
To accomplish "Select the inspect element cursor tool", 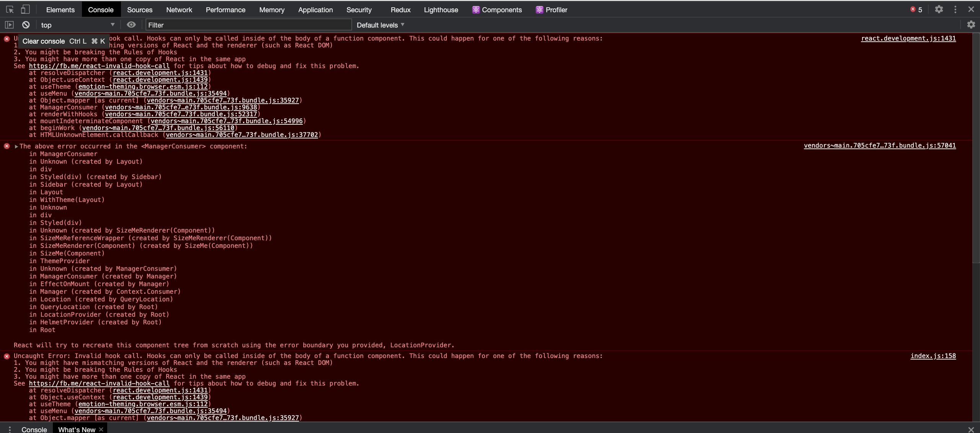I will [x=9, y=9].
